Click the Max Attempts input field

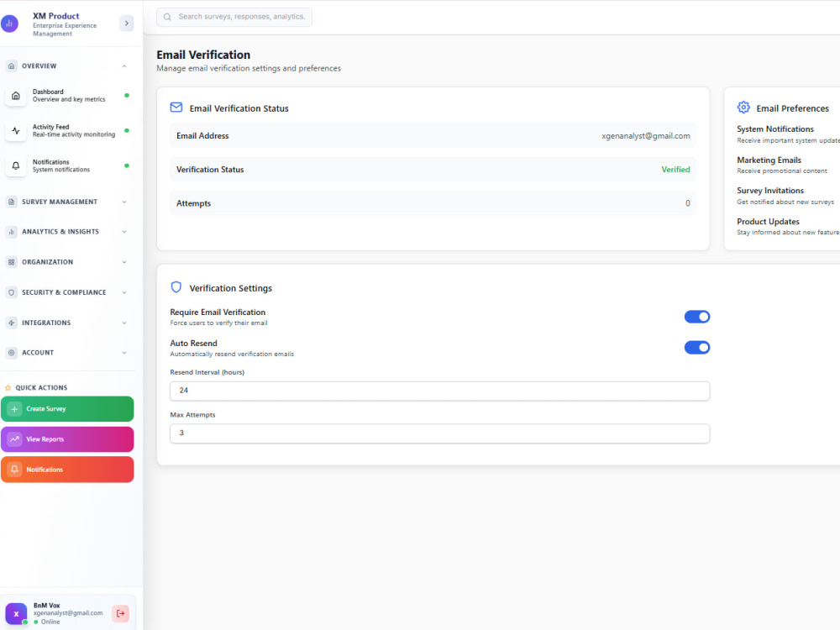440,433
